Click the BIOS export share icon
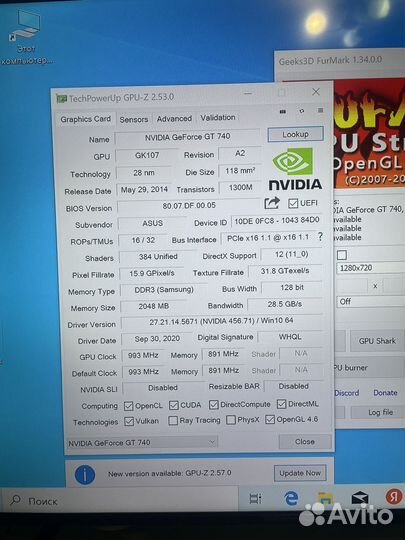Viewport: 405px width, 540px height. 272,203
